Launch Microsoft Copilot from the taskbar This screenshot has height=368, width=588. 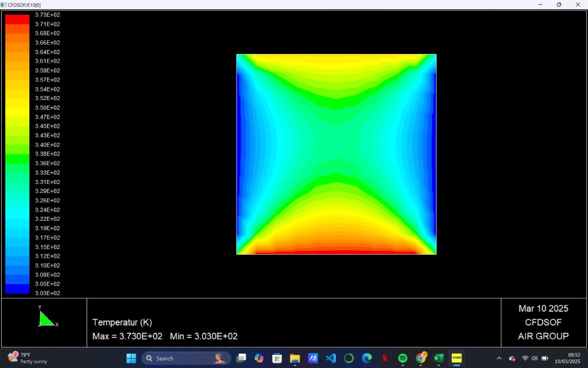pos(259,358)
